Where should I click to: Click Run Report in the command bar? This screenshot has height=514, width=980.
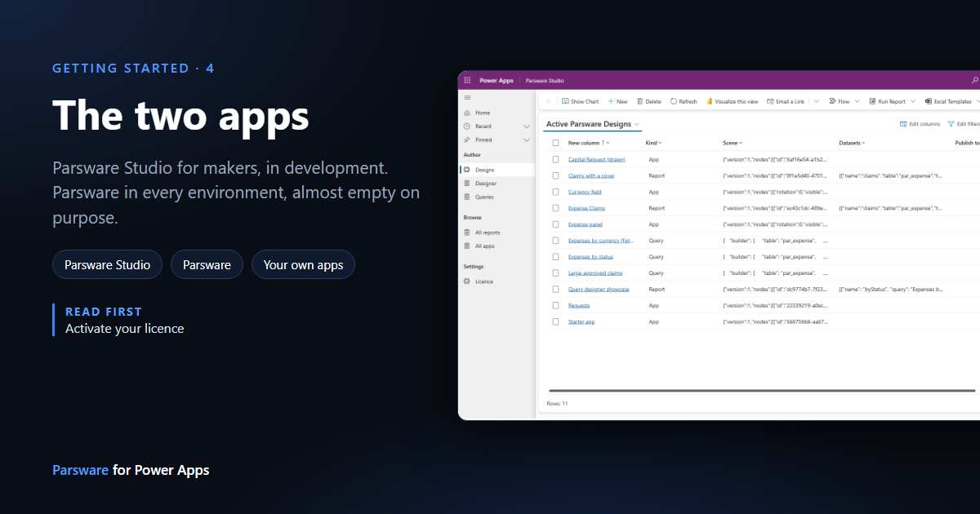[887, 101]
